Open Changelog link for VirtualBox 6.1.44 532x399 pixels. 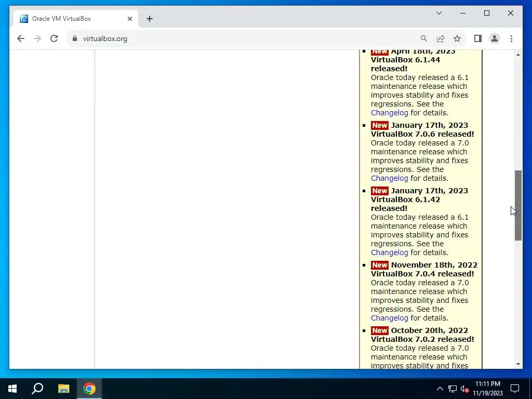(389, 113)
